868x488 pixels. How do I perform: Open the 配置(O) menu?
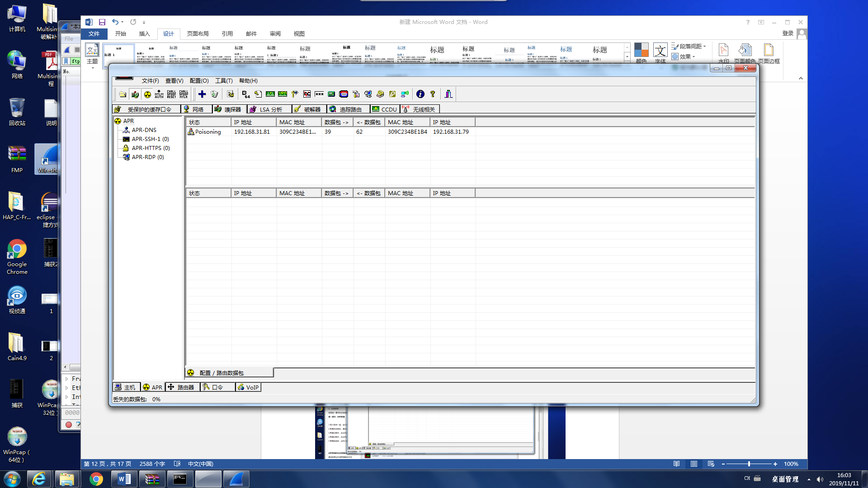click(199, 81)
